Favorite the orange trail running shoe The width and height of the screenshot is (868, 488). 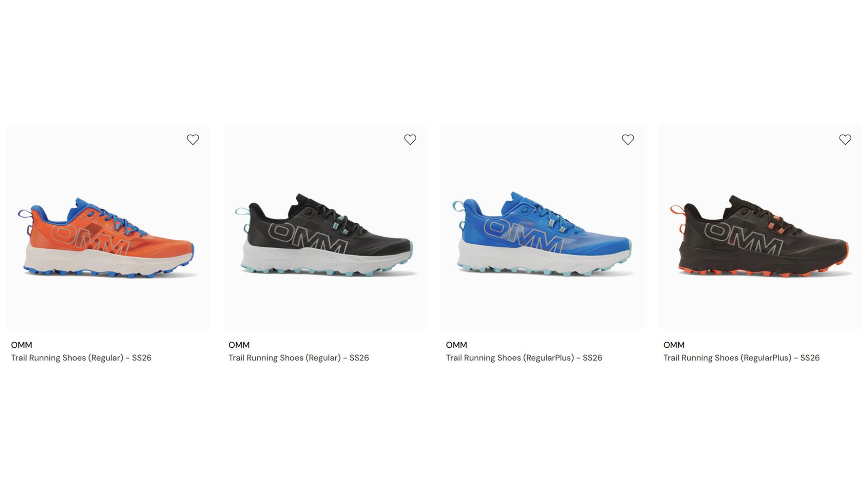193,139
